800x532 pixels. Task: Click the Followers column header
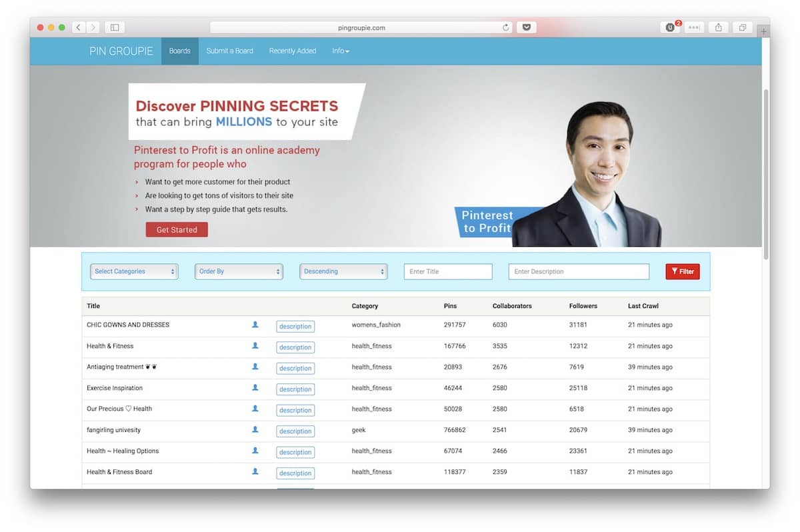(583, 306)
